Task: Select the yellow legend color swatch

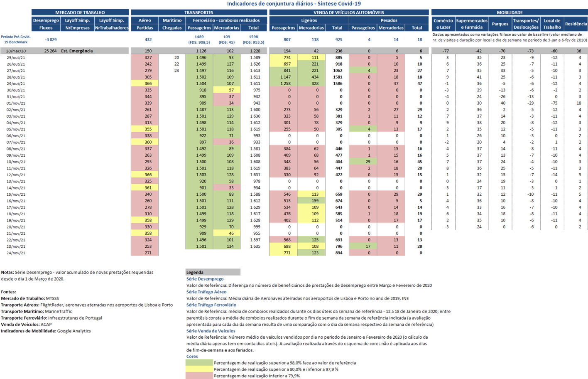Action: [199, 369]
